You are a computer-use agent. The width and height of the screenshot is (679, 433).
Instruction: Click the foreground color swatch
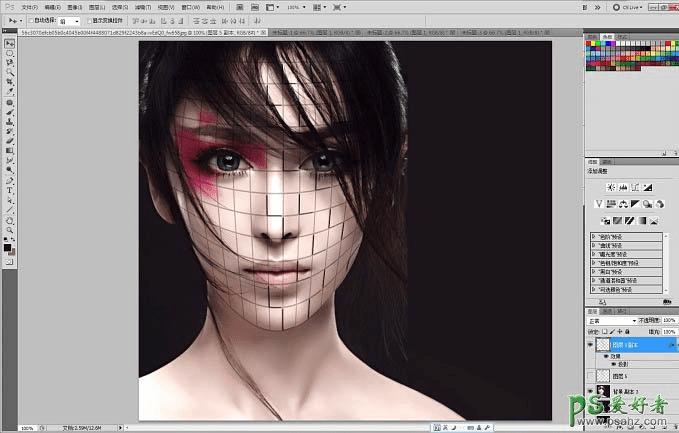tap(7, 241)
